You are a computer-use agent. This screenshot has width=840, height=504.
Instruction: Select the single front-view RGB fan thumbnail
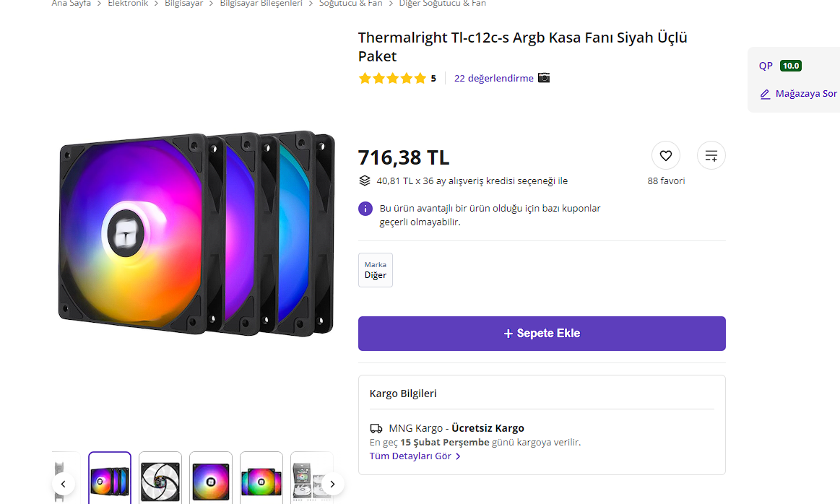point(211,477)
